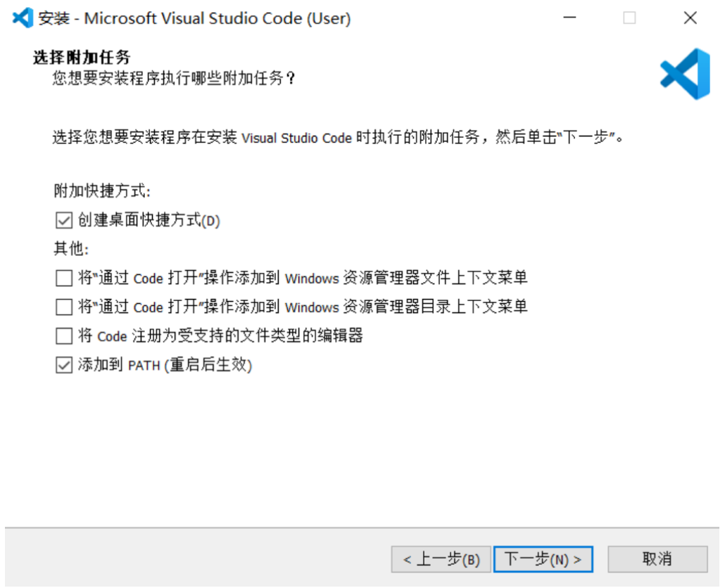This screenshot has width=725, height=588.
Task: Click the 其他: section label
Action: (71, 248)
